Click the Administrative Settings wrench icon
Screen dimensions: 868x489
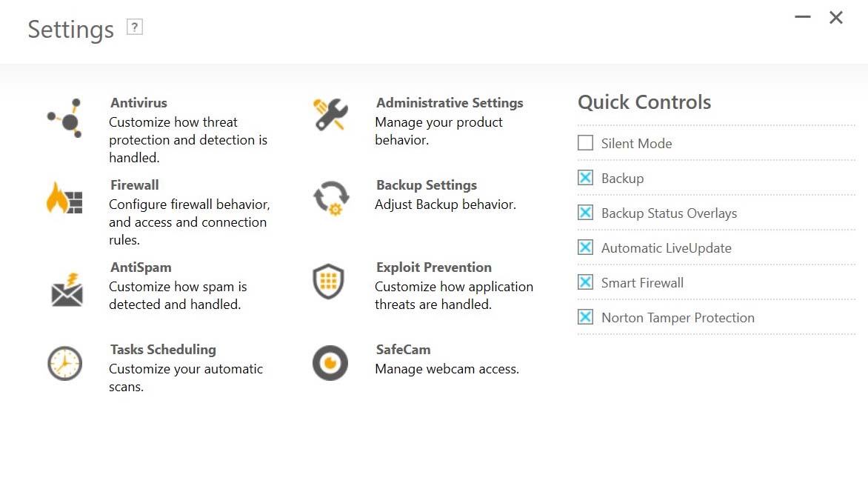pyautogui.click(x=330, y=115)
